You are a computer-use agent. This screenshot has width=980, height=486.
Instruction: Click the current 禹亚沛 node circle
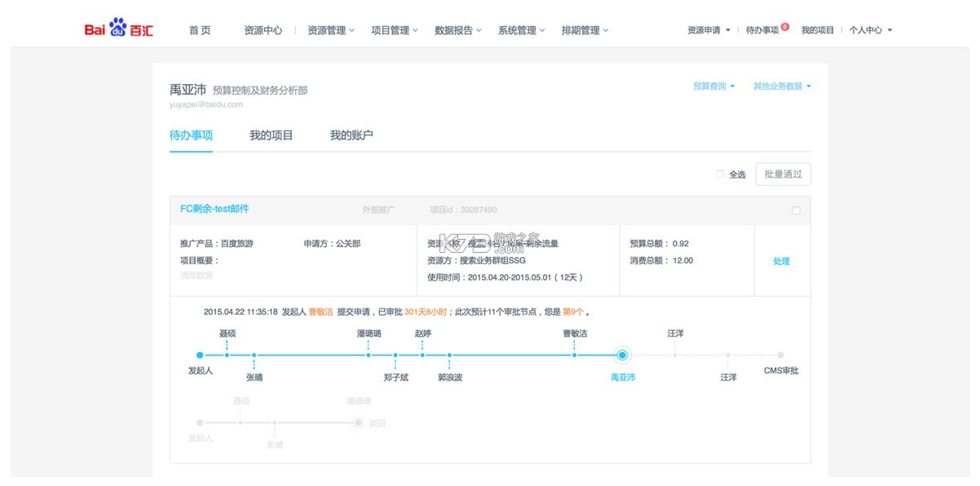(x=622, y=356)
